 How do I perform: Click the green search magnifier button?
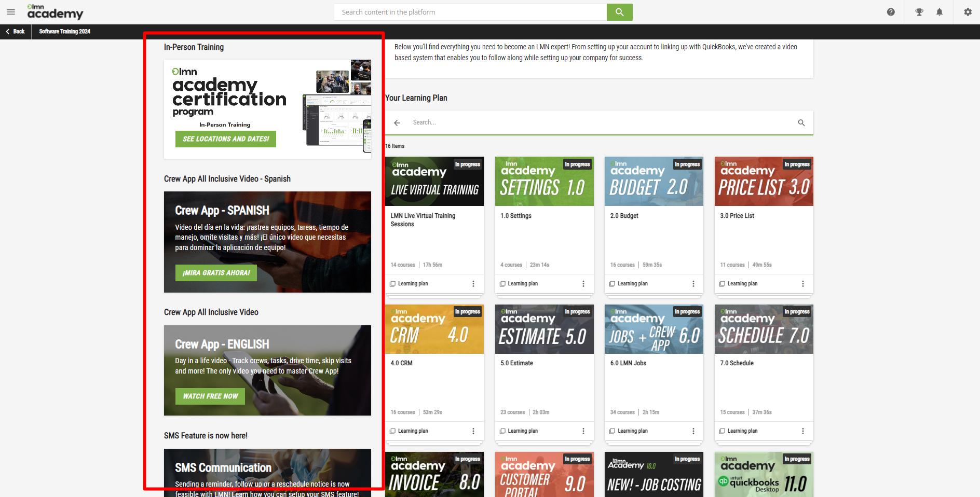(619, 12)
